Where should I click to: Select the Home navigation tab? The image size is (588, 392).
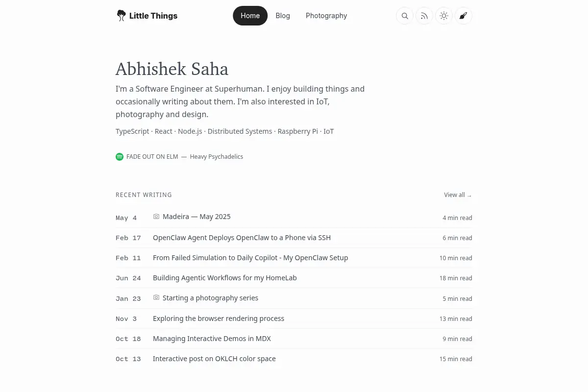pyautogui.click(x=250, y=16)
